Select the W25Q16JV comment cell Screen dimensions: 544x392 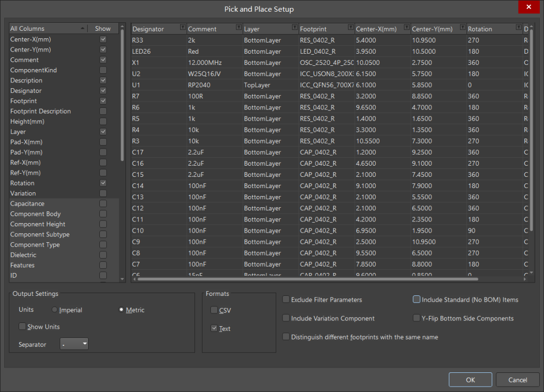click(215, 73)
